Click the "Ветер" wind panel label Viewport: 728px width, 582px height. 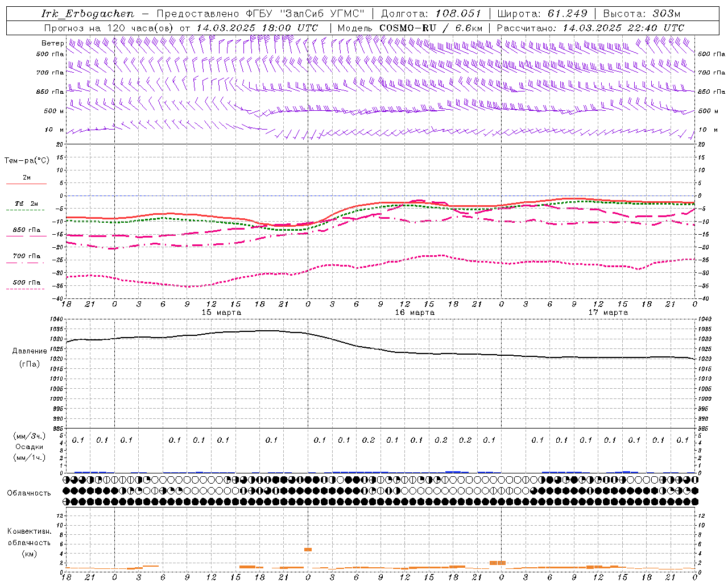point(52,43)
